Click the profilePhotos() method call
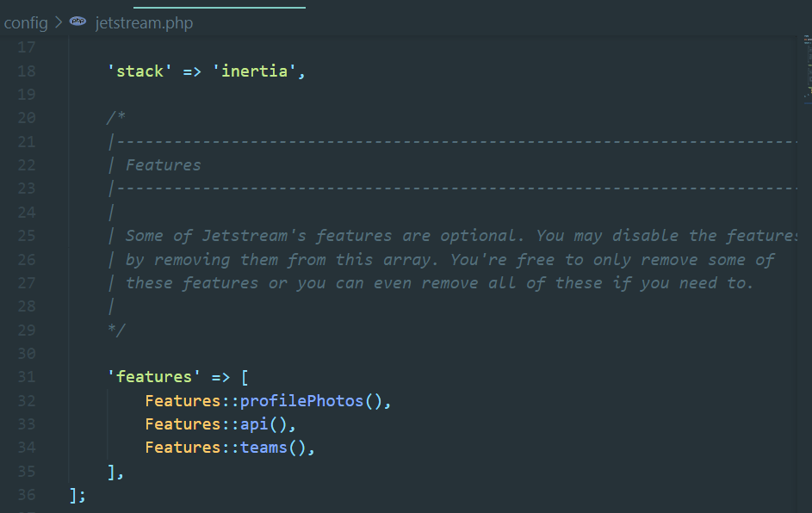The width and height of the screenshot is (812, 513). (311, 401)
